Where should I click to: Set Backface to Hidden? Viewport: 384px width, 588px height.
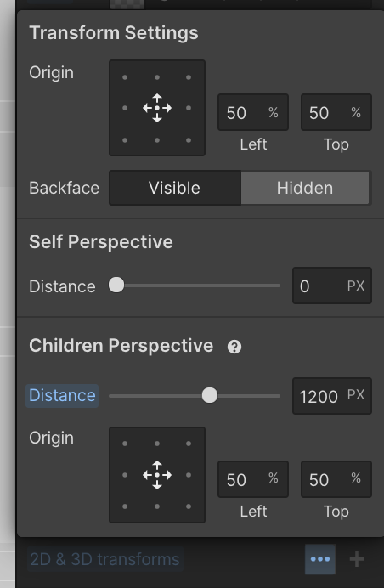coord(305,188)
